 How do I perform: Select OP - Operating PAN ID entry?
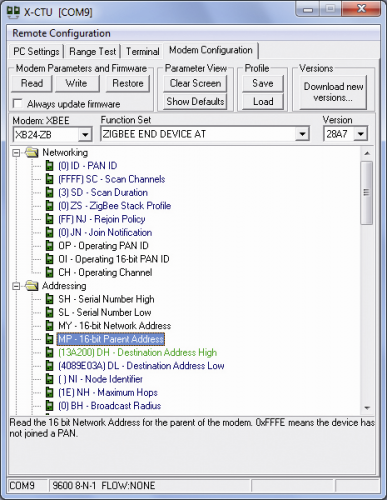(103, 246)
